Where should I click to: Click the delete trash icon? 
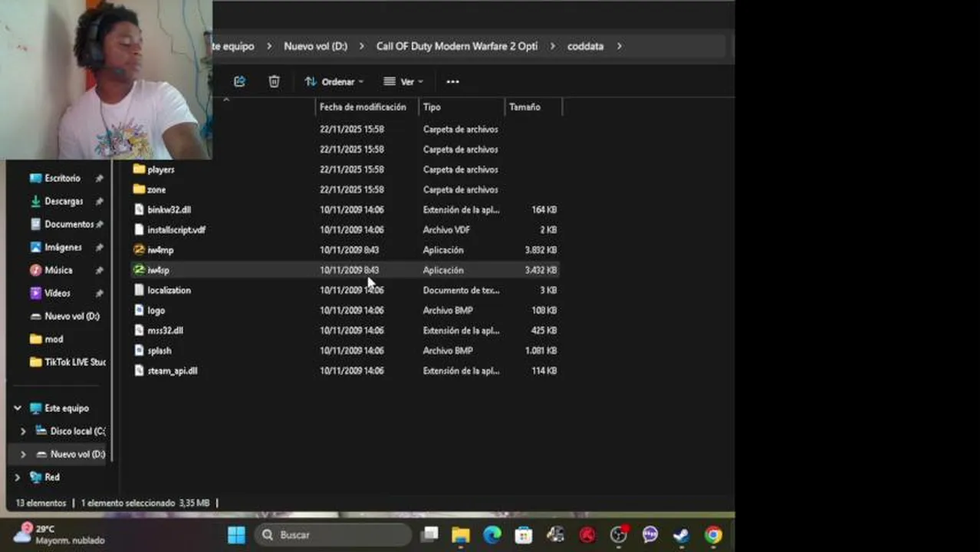click(x=274, y=81)
